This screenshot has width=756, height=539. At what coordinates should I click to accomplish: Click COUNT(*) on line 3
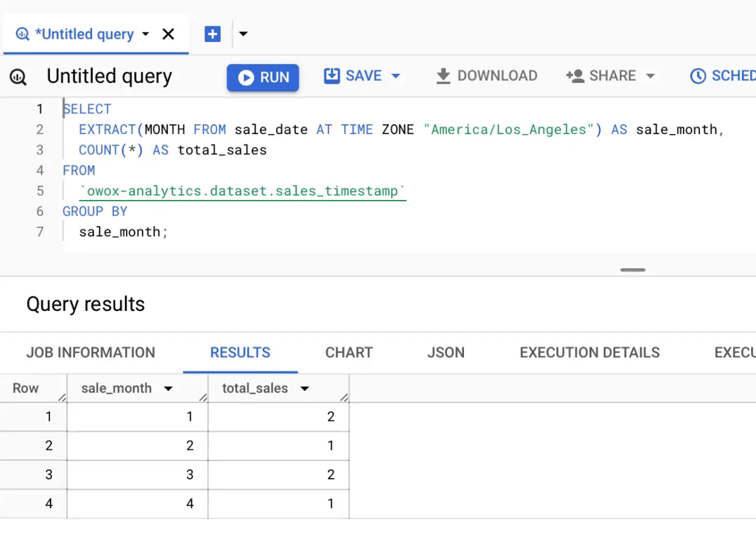111,150
